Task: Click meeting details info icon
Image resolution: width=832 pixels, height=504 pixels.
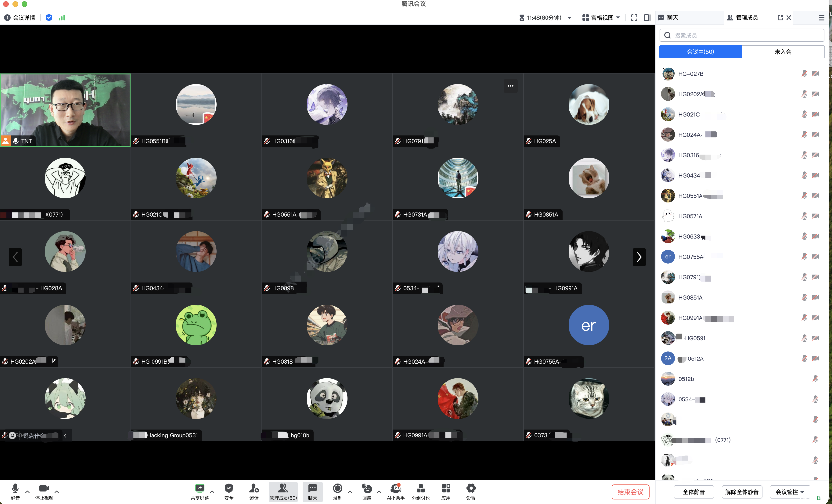Action: point(7,18)
